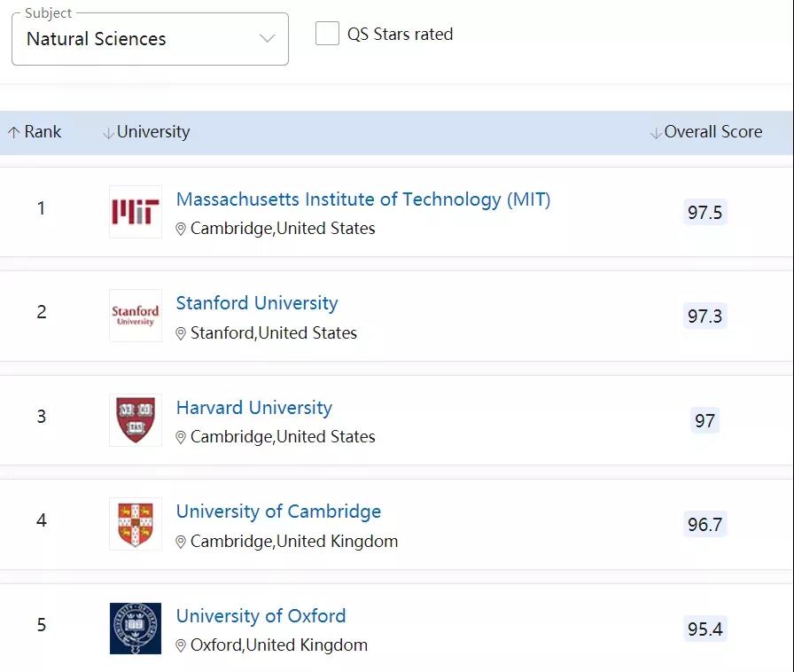This screenshot has height=672, width=794.
Task: Open the Stanford University link
Action: [257, 303]
